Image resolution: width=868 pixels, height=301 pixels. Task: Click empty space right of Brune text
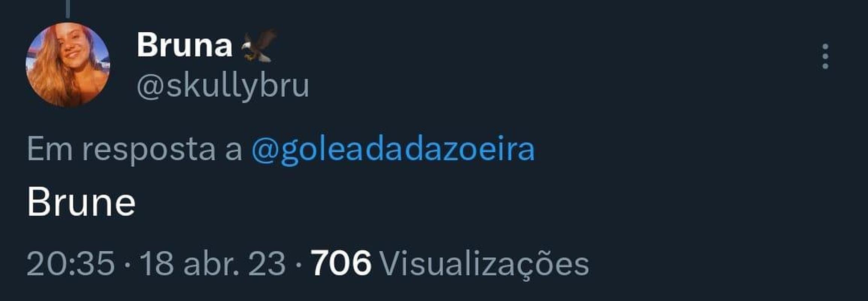click(488, 202)
